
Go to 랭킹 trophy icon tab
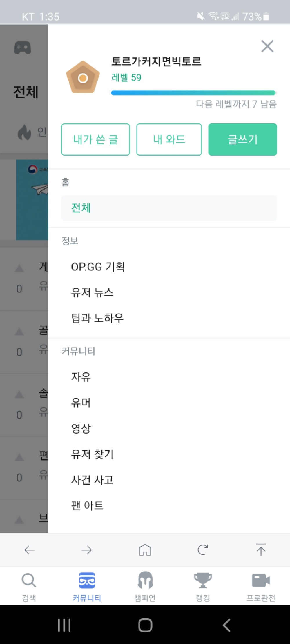[203, 580]
